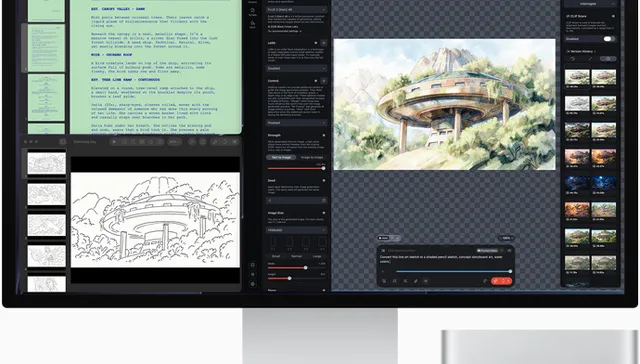Show info for the Control section
The width and height of the screenshot is (640, 364).
[x=316, y=81]
